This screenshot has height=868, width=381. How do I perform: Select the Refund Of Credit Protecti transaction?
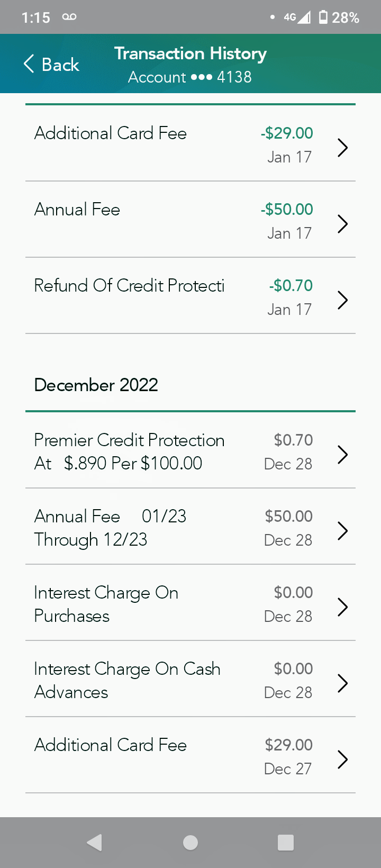point(129,286)
